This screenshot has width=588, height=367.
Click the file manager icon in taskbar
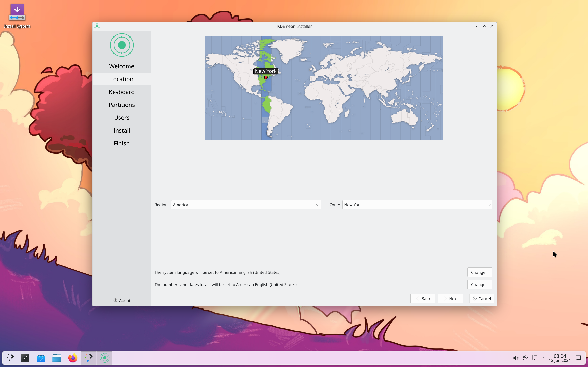pyautogui.click(x=57, y=357)
